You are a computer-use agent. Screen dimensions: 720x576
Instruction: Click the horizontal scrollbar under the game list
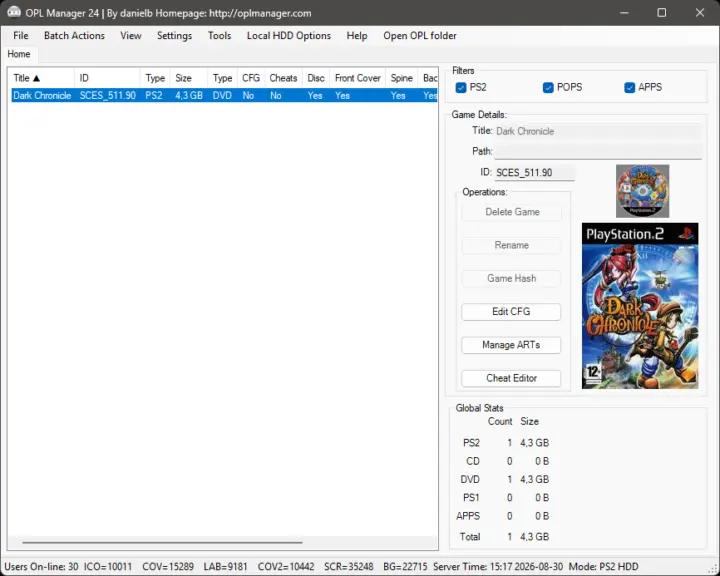(x=163, y=542)
